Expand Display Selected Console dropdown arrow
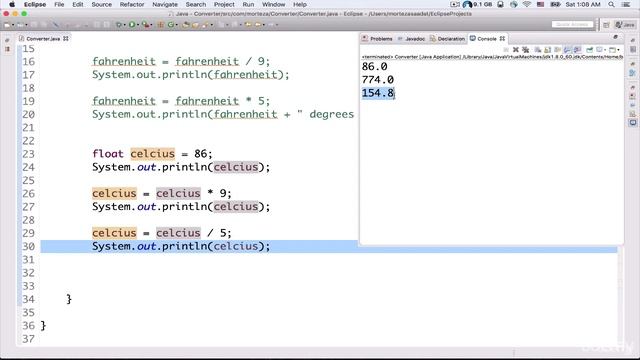The height and width of the screenshot is (360, 640). [605, 50]
